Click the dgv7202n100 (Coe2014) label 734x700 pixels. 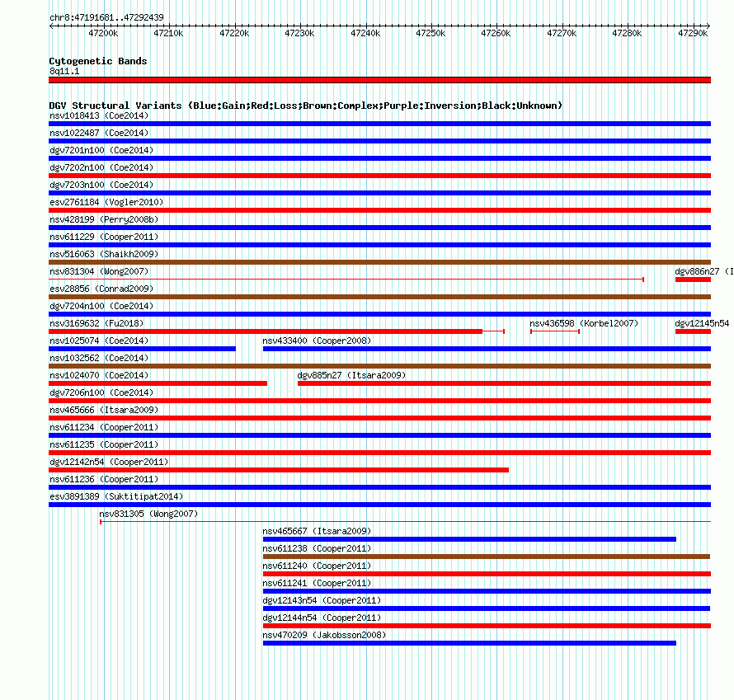pyautogui.click(x=101, y=167)
